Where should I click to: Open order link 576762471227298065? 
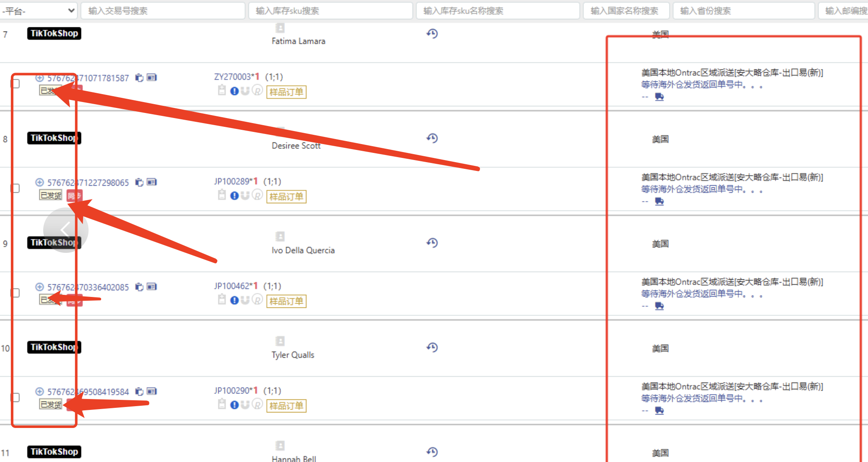pyautogui.click(x=88, y=183)
